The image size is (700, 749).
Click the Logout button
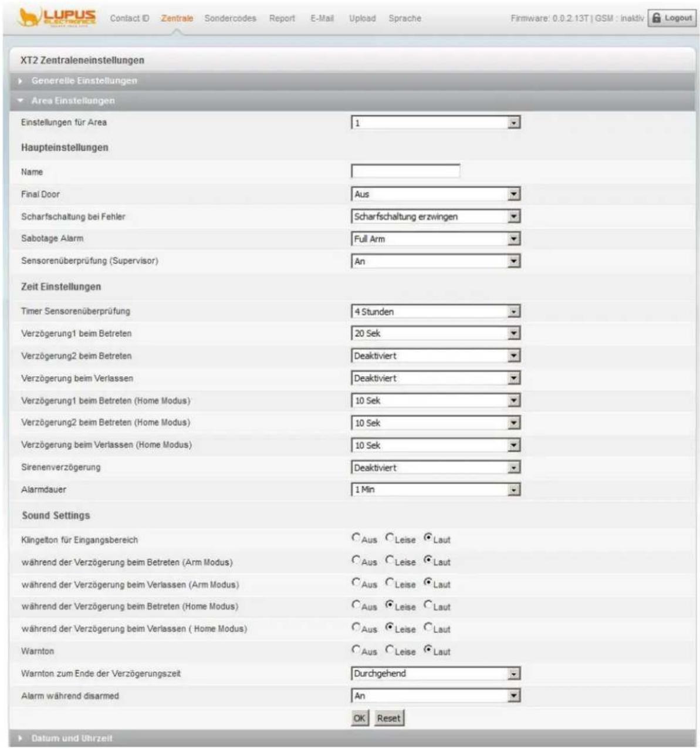672,18
